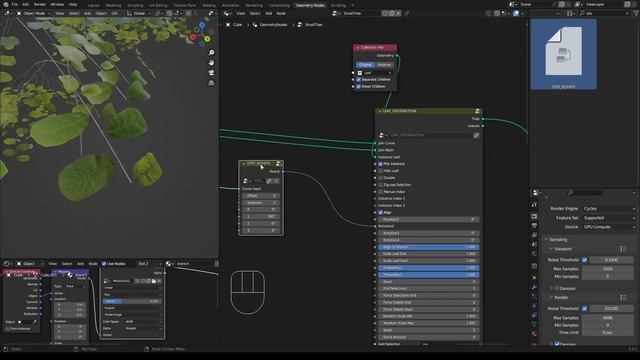Open the Window menu in top bar
Viewport: 640px width, 360px height.
click(x=57, y=4)
